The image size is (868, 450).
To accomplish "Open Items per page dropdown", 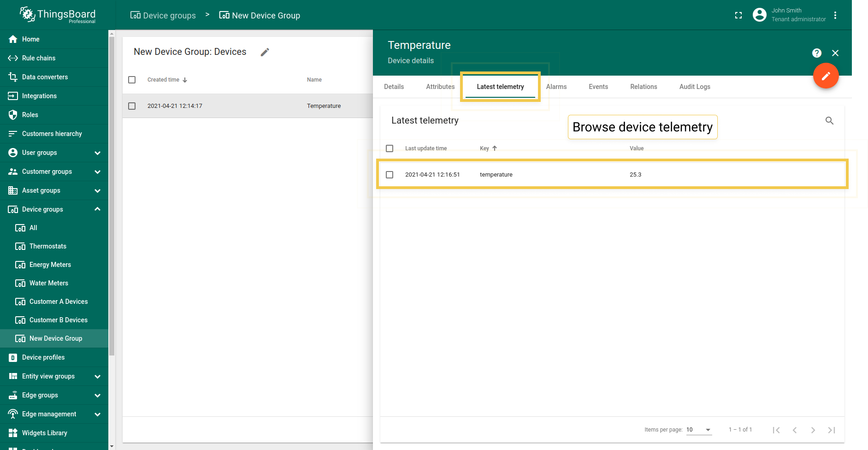I will click(699, 430).
